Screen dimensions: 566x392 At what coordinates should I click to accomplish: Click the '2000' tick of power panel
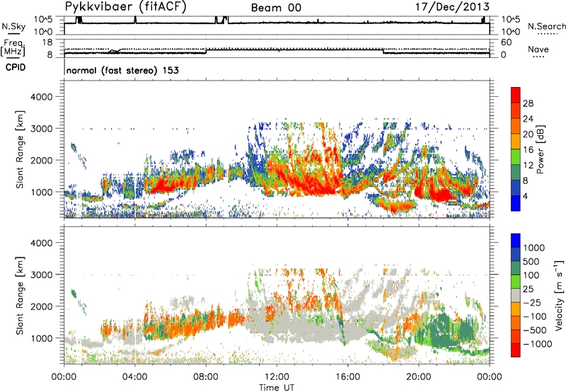(41, 160)
